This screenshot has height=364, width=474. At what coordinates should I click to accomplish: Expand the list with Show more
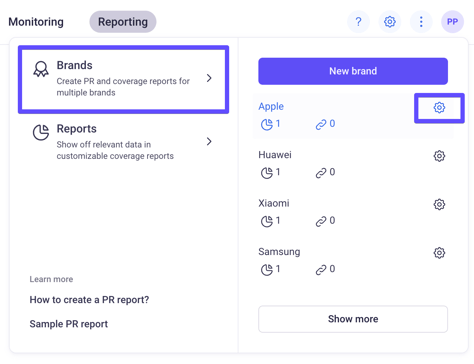tap(353, 319)
